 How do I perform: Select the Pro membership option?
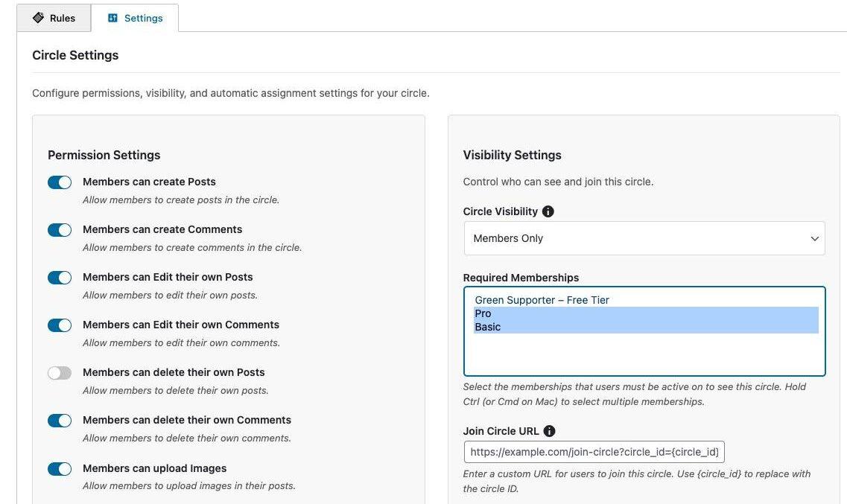[483, 313]
